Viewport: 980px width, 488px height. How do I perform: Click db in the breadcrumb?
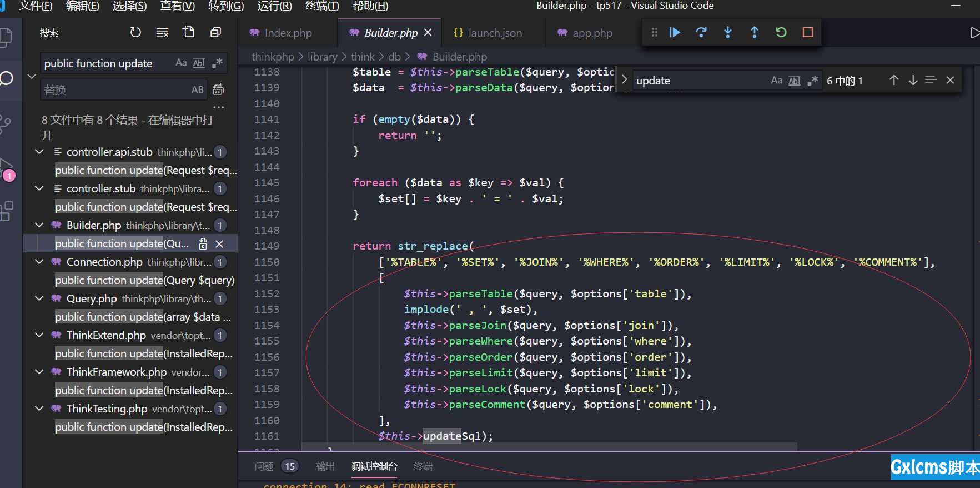[x=394, y=57]
